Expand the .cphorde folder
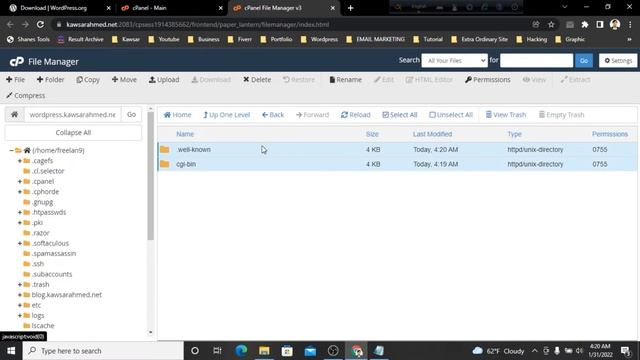 [20, 192]
